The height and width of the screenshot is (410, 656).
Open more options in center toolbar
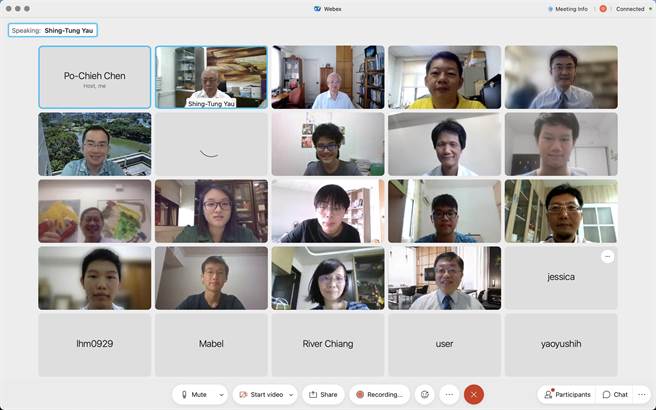[449, 394]
